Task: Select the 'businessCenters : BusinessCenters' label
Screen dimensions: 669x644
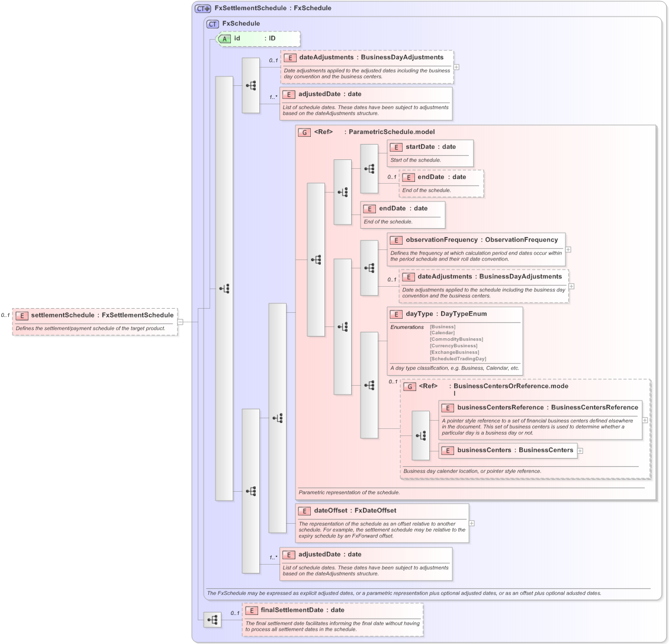Action: [x=516, y=450]
